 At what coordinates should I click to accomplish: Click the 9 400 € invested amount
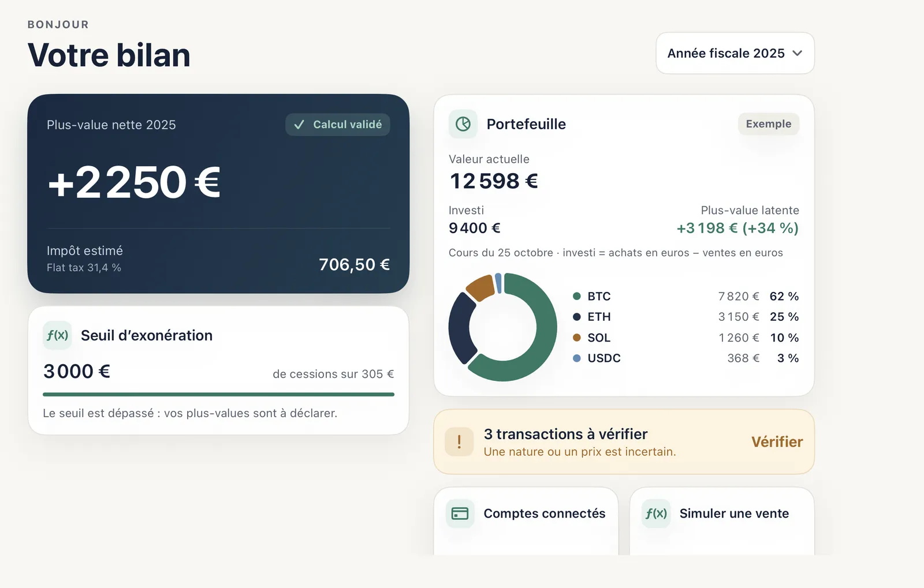point(475,228)
